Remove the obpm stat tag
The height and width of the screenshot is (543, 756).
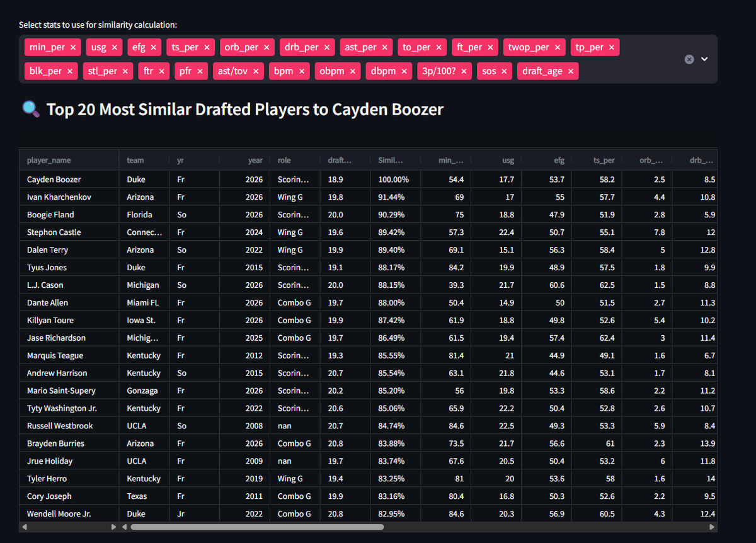(x=352, y=71)
